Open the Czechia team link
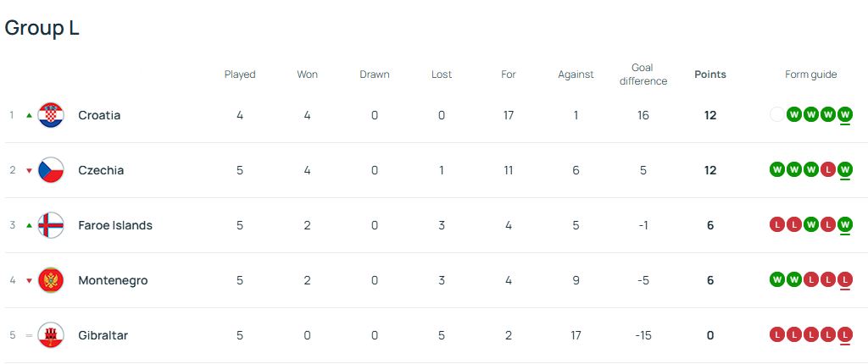 click(101, 170)
